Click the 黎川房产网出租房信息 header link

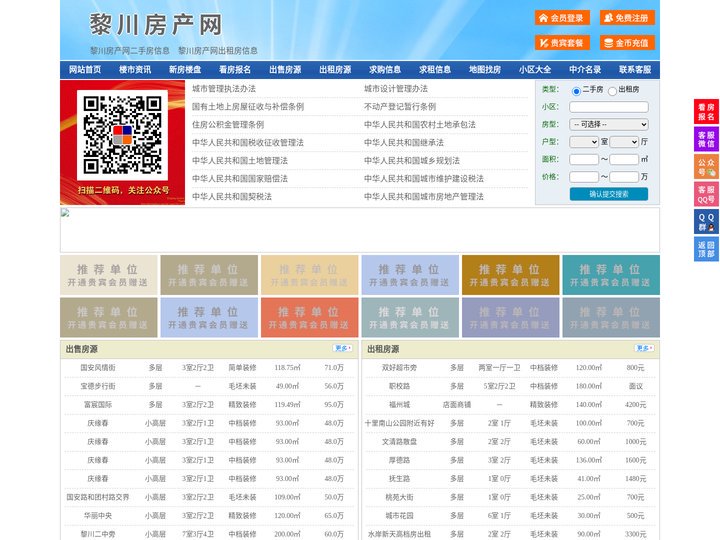[x=218, y=51]
